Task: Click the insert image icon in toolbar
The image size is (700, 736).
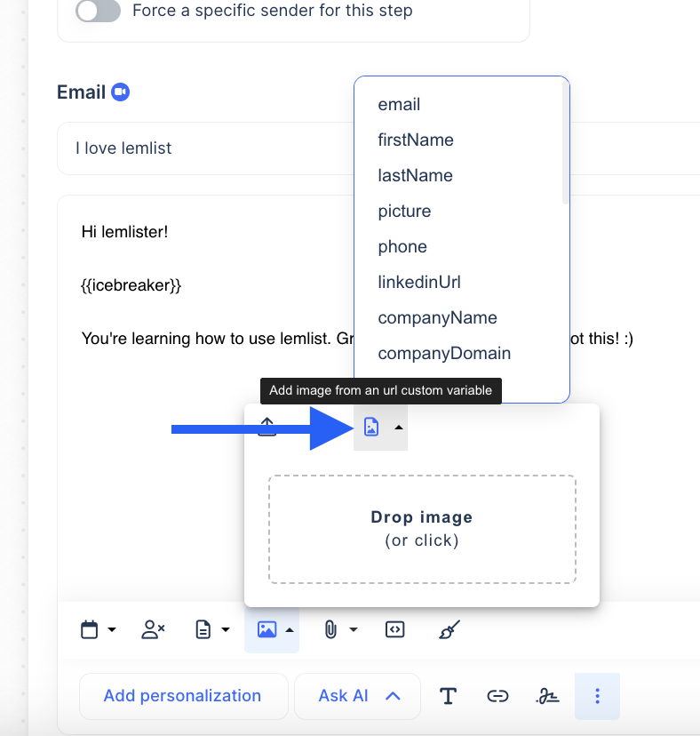Action: coord(267,629)
